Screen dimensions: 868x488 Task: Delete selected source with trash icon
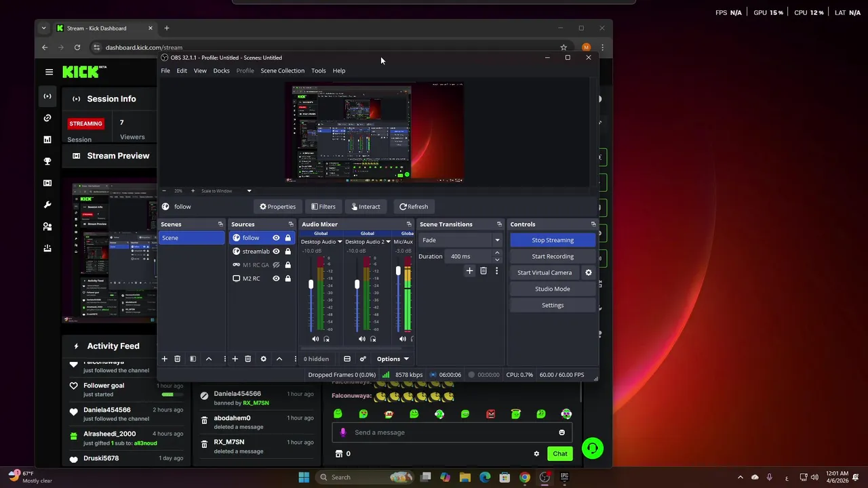[x=248, y=359]
